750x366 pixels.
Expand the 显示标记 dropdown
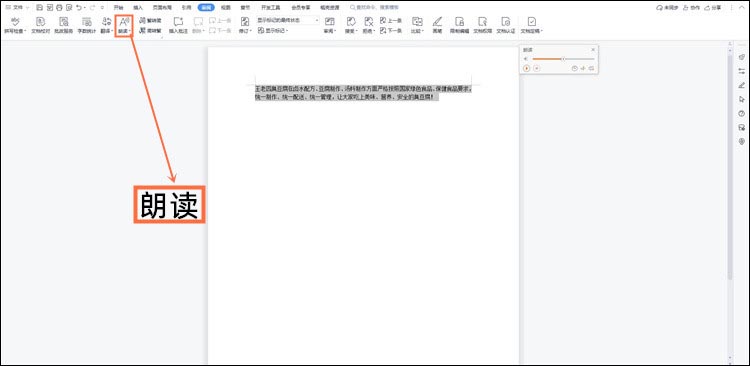[273, 31]
